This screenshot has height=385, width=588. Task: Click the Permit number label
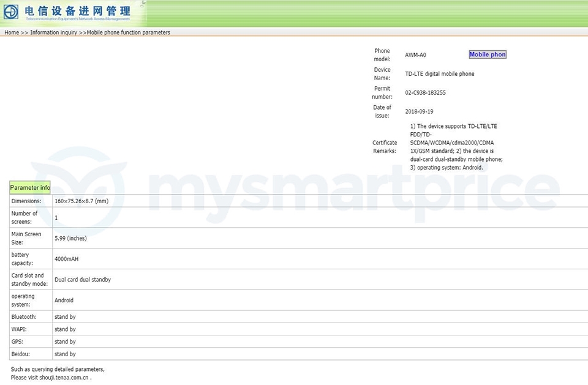click(382, 92)
